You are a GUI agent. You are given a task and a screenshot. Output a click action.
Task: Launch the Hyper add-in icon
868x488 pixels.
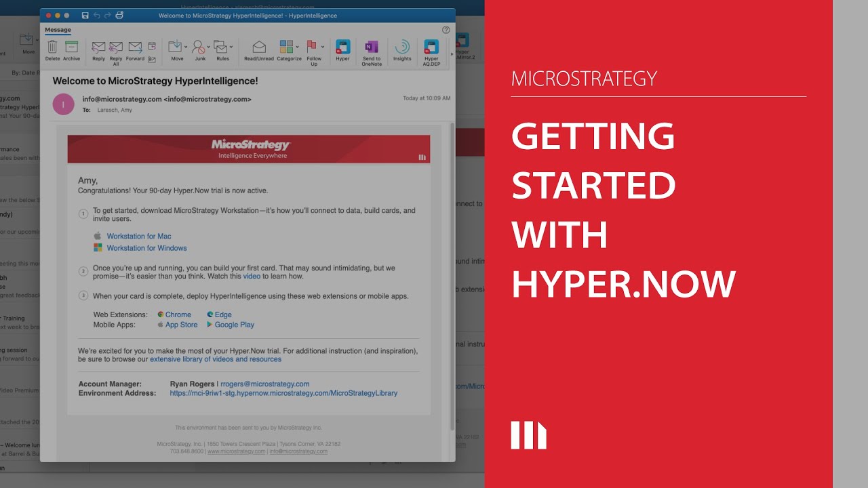[343, 47]
